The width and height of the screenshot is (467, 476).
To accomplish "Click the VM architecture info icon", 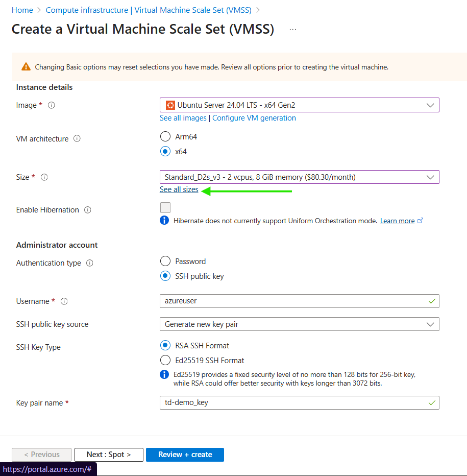I will (77, 139).
